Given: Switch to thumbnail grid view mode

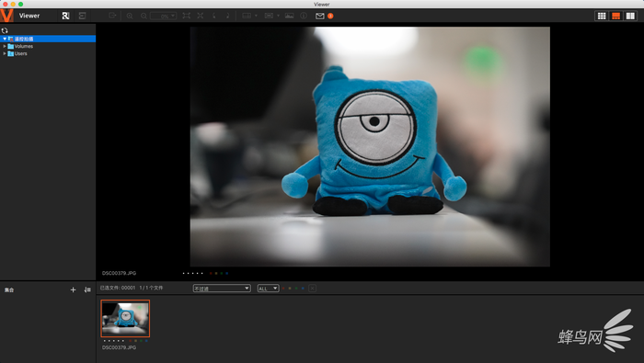Looking at the screenshot, I should point(602,16).
